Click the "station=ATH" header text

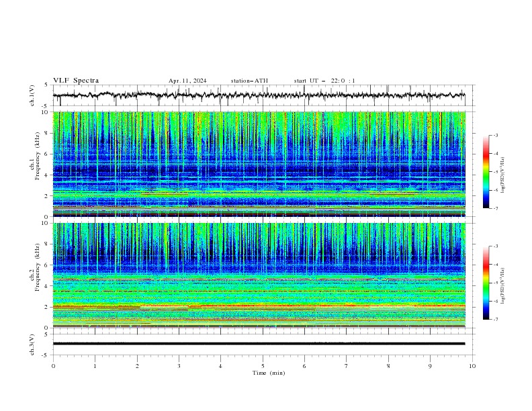[249, 81]
